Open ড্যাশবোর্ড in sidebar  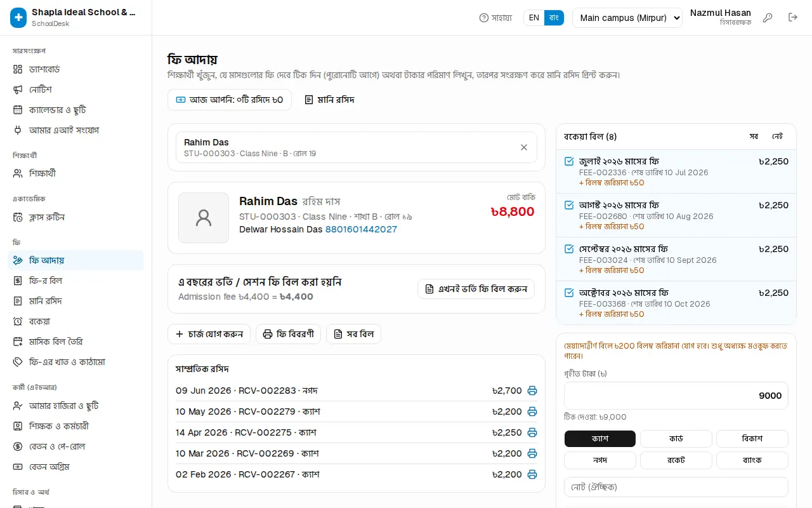click(x=75, y=69)
